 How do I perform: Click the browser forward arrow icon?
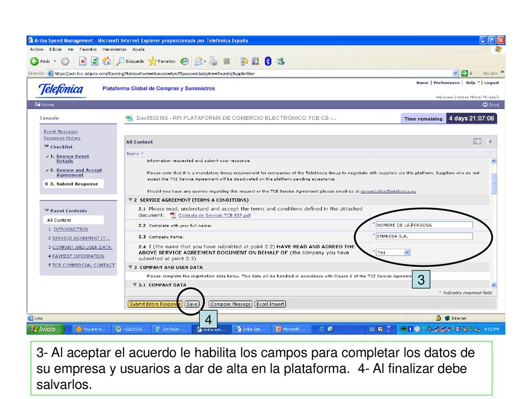coord(65,61)
